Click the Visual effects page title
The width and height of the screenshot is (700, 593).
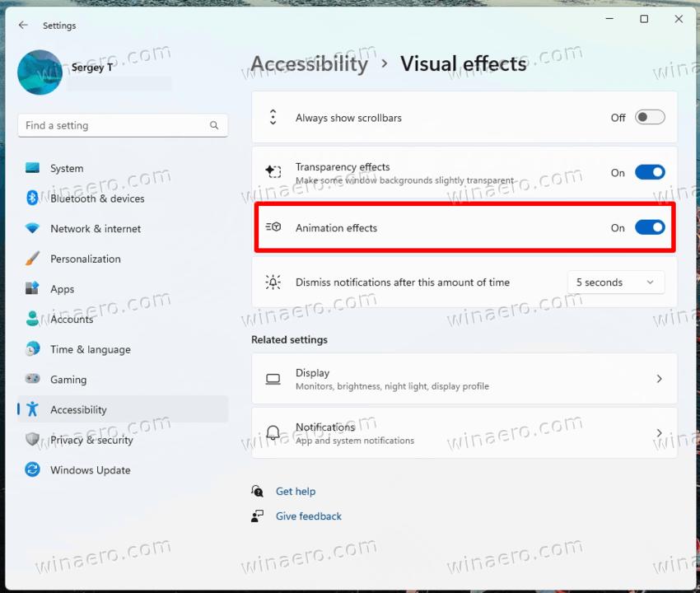pyautogui.click(x=464, y=64)
